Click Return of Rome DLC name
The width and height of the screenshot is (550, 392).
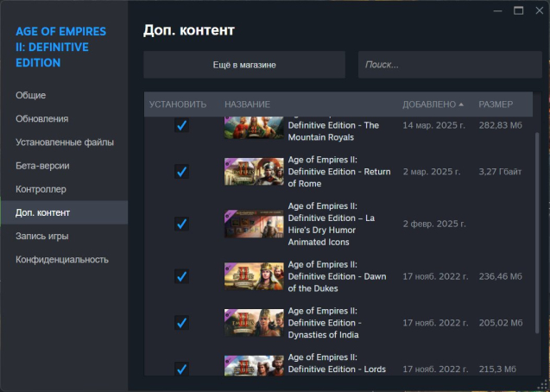click(x=339, y=172)
